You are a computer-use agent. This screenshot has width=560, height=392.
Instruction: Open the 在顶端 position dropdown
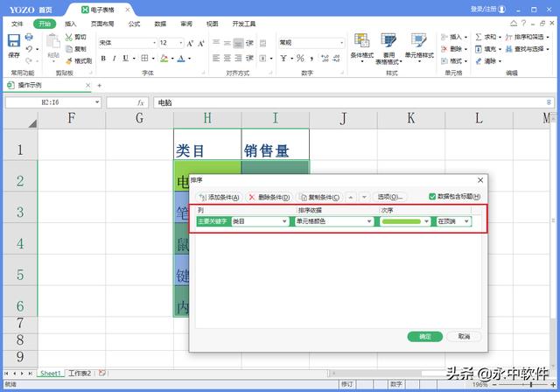coord(465,221)
